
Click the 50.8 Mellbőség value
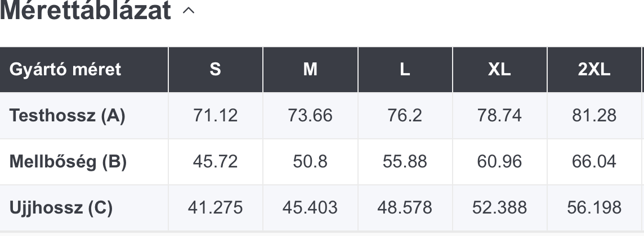pyautogui.click(x=310, y=161)
